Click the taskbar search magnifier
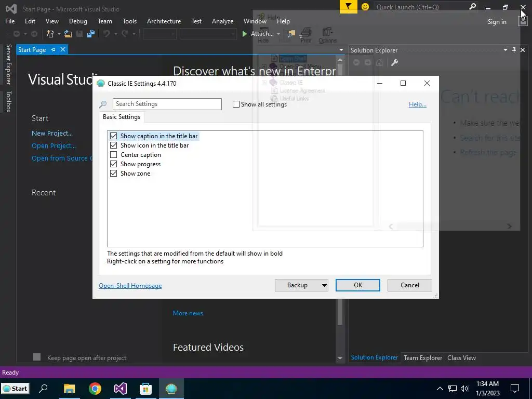532x399 pixels. point(44,389)
